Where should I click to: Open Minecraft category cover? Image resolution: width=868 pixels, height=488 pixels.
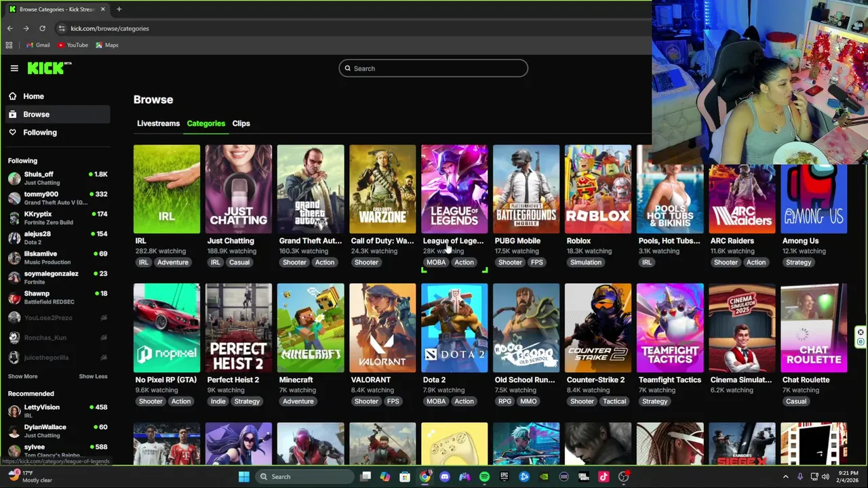point(311,328)
